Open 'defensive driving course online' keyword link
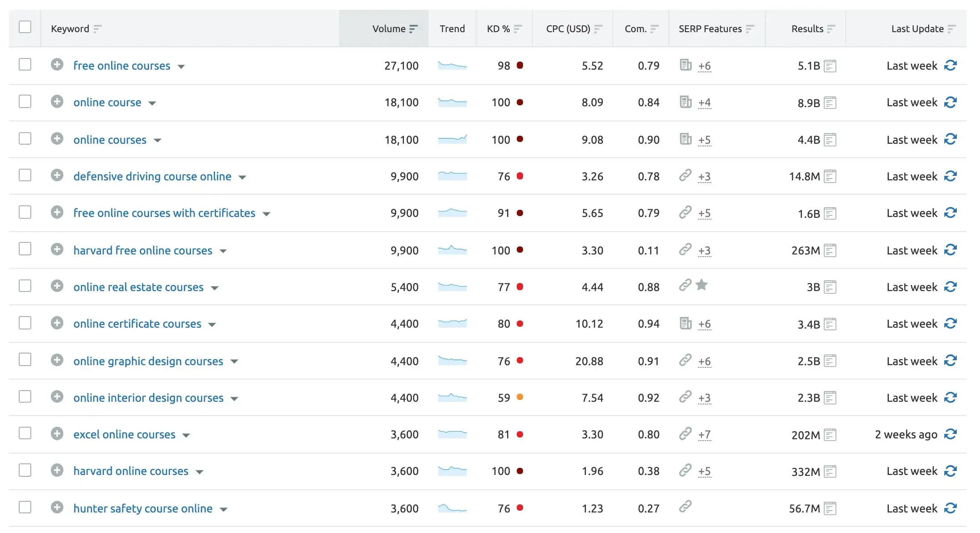Image resolution: width=980 pixels, height=533 pixels. click(152, 176)
